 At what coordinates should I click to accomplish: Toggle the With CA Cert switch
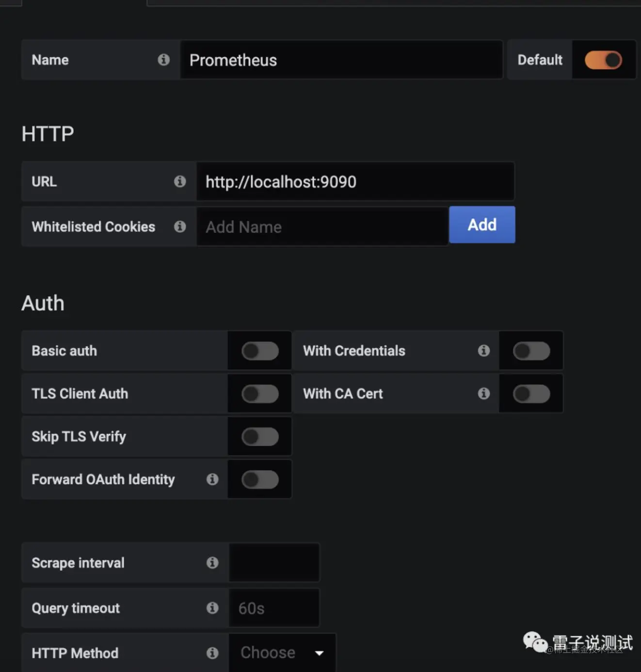(x=531, y=394)
